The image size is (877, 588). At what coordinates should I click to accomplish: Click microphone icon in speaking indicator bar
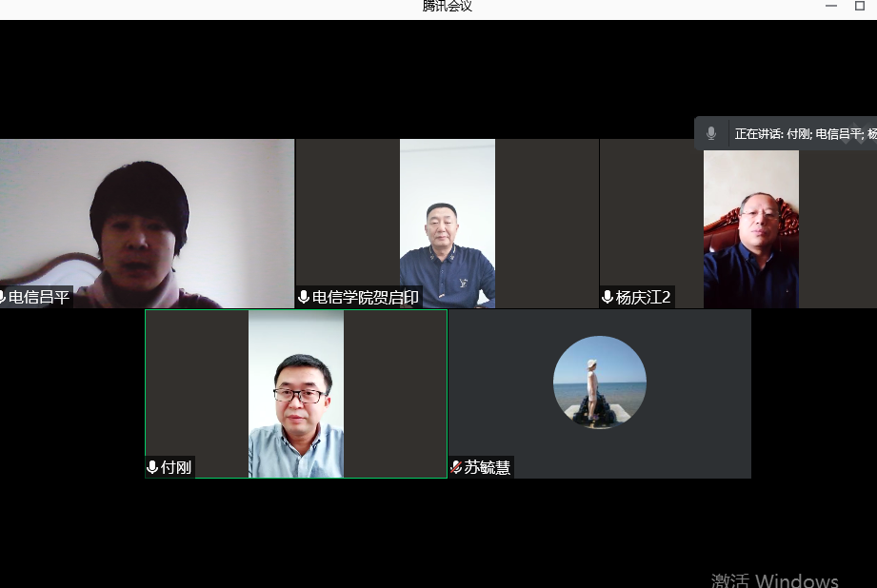click(x=711, y=133)
